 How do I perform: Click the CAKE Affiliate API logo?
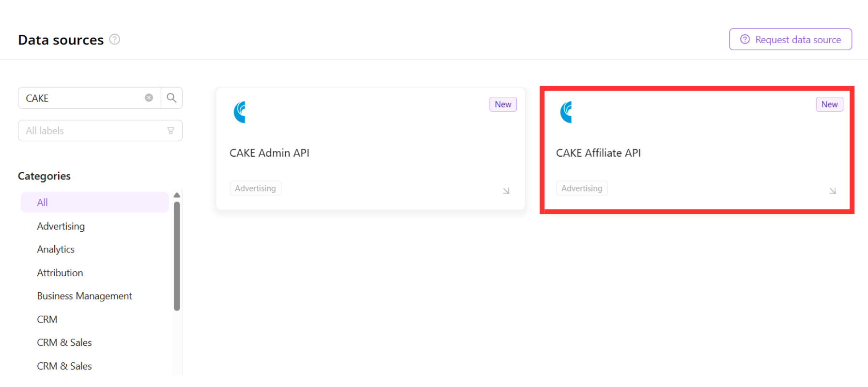tap(566, 112)
